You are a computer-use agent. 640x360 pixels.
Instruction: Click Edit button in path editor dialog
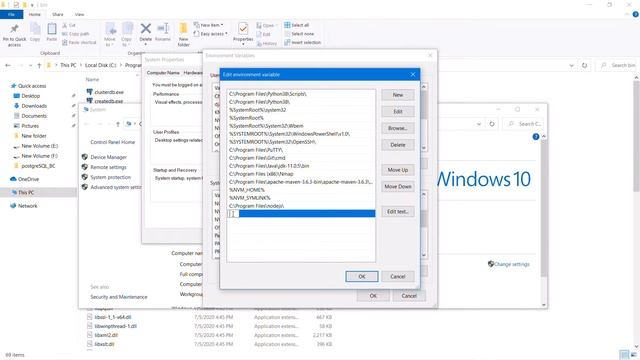pos(398,111)
